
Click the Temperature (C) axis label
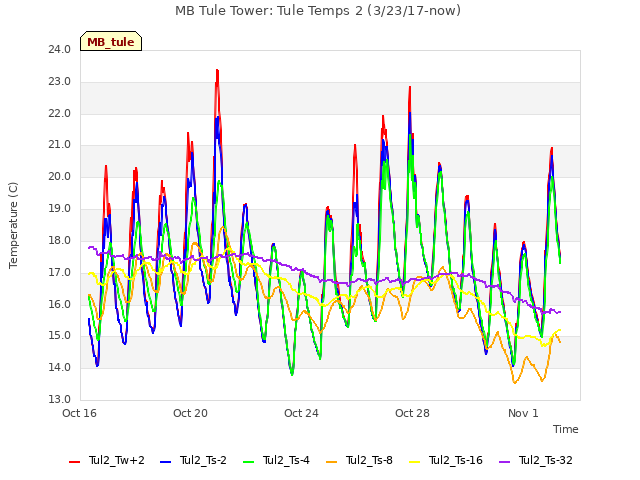[13, 225]
